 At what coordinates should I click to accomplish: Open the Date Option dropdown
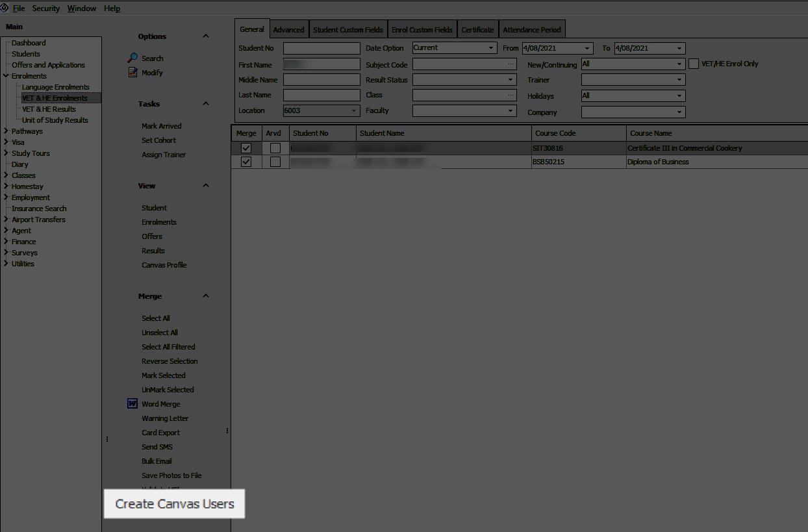point(491,48)
